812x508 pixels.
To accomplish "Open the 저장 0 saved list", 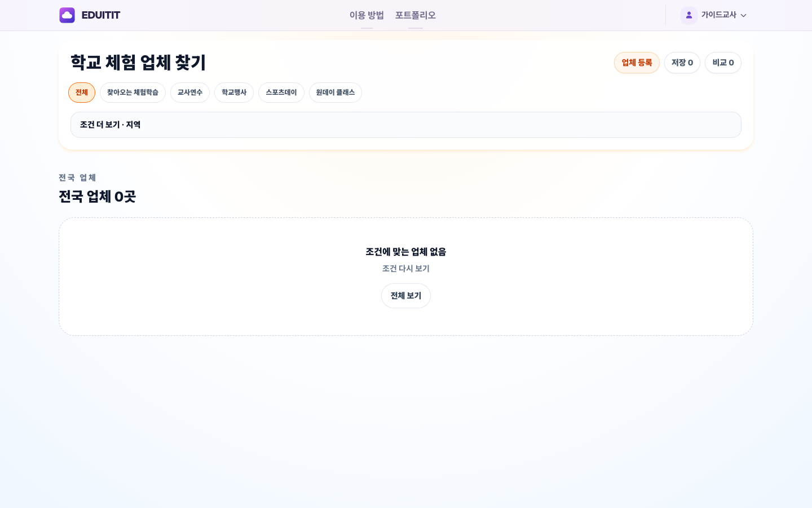I will point(682,63).
